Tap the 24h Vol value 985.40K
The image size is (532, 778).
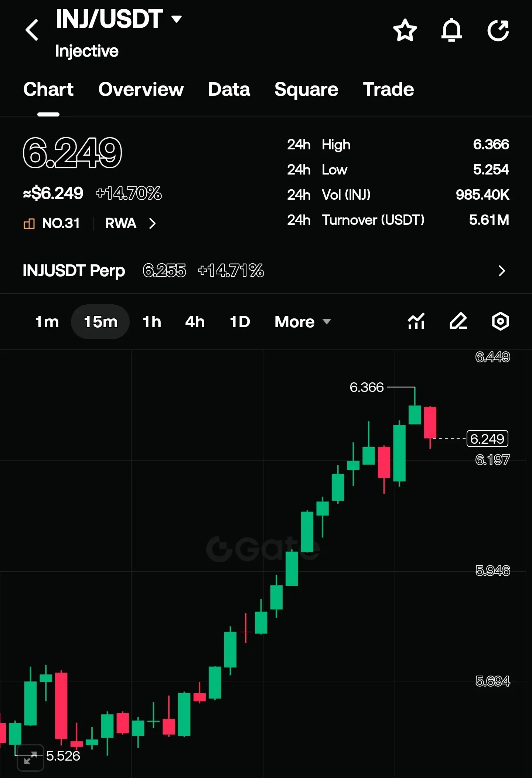pos(482,195)
